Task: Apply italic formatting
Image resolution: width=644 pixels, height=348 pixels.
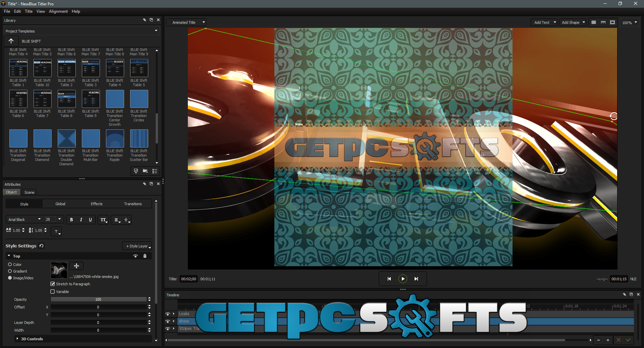Action: click(x=81, y=220)
